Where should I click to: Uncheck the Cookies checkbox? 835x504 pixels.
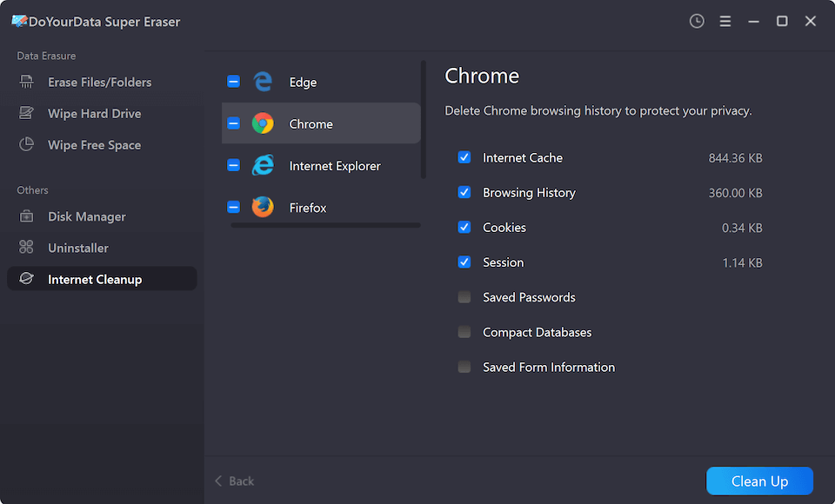464,227
